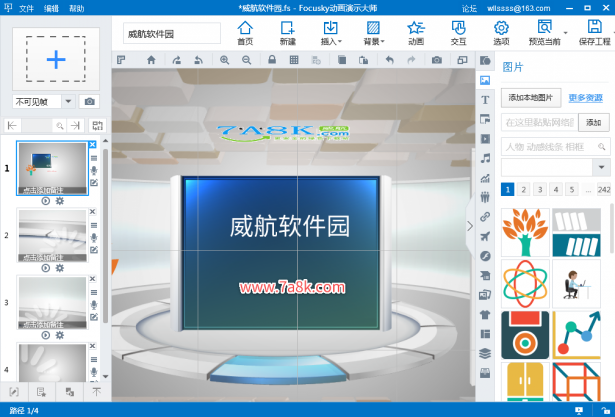Screen dimensions: 615x417
Task: Undo the last action
Action: coord(389,60)
